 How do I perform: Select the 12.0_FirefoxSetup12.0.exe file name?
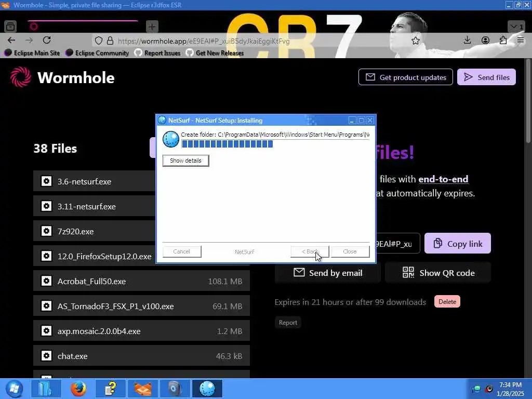click(104, 257)
